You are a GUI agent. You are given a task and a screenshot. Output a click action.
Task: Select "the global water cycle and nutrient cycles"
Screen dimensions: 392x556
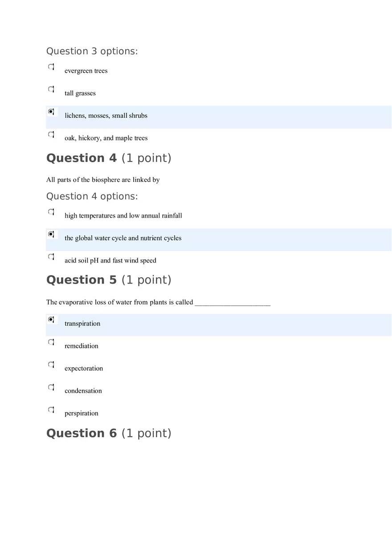coord(51,234)
